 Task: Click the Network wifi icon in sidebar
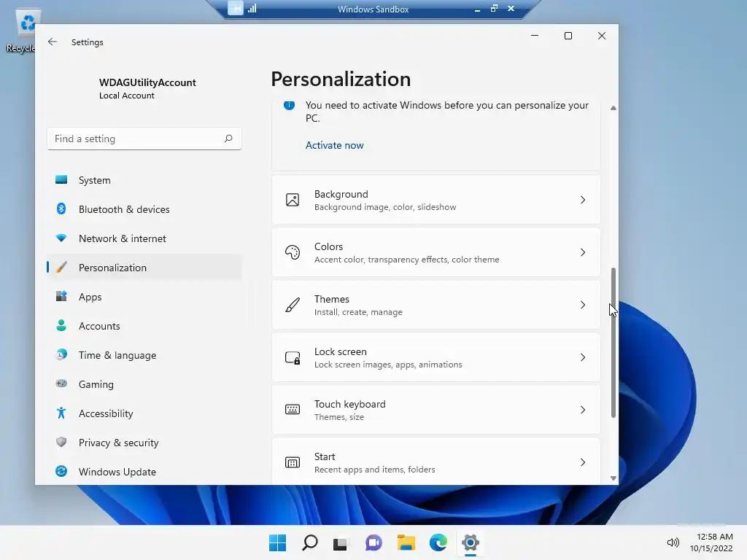pos(61,238)
